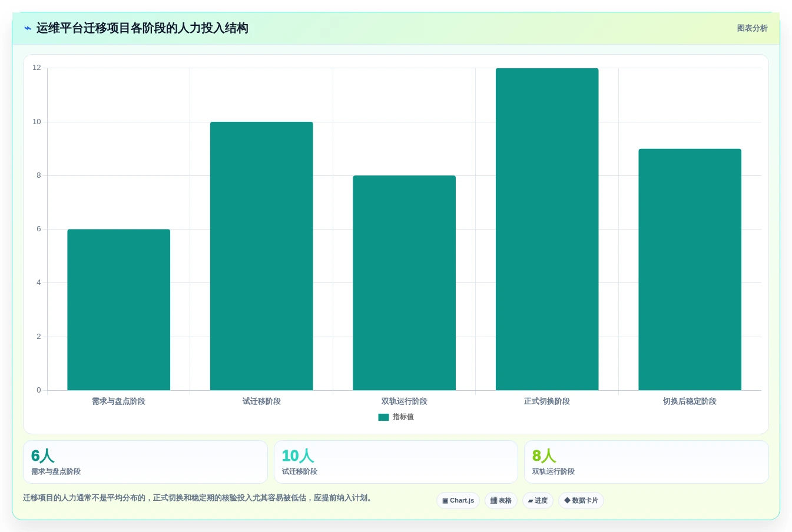Click the footer note about 迁移项目的人力

(x=198, y=498)
